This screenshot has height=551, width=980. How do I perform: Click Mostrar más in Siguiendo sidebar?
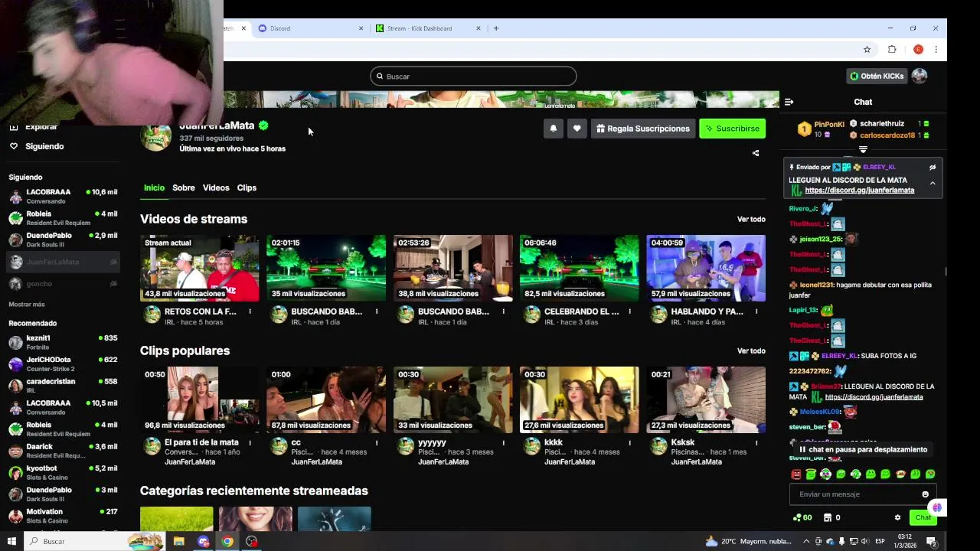point(27,304)
